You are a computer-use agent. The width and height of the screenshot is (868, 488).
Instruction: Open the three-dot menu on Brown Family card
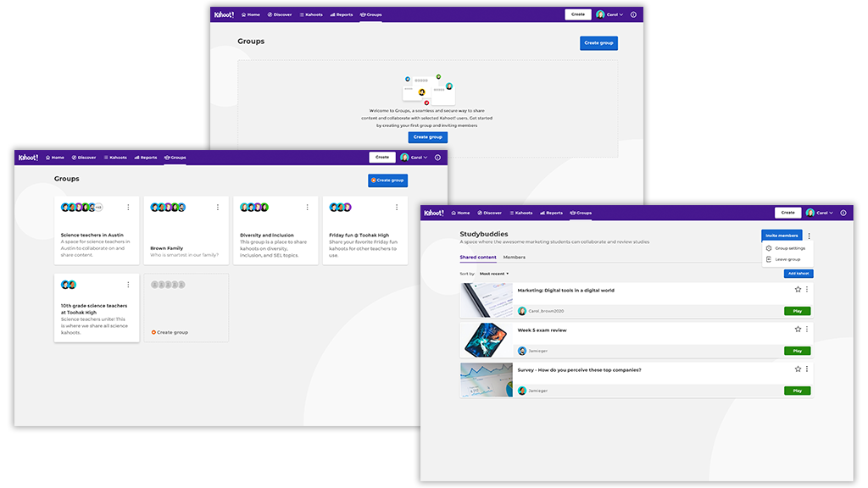click(x=218, y=208)
